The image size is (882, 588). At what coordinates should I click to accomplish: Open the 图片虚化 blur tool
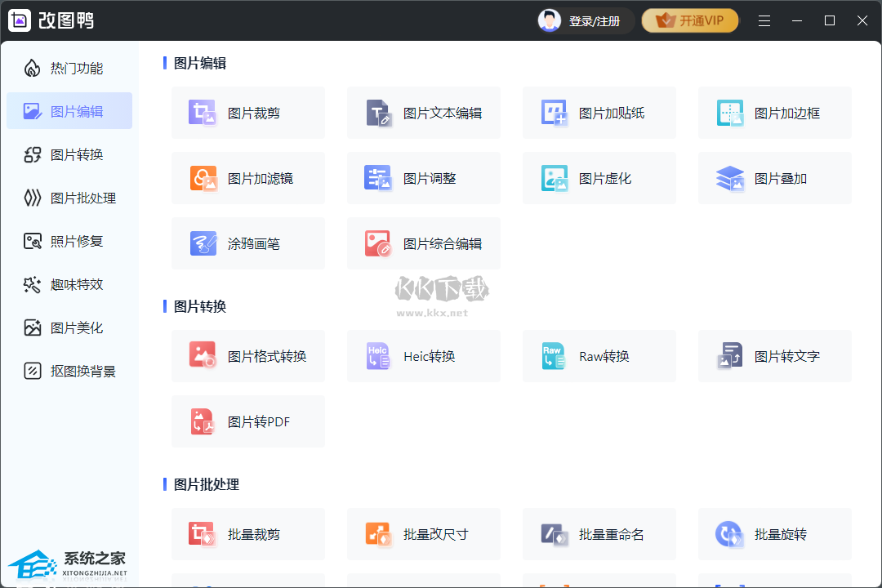tap(599, 178)
